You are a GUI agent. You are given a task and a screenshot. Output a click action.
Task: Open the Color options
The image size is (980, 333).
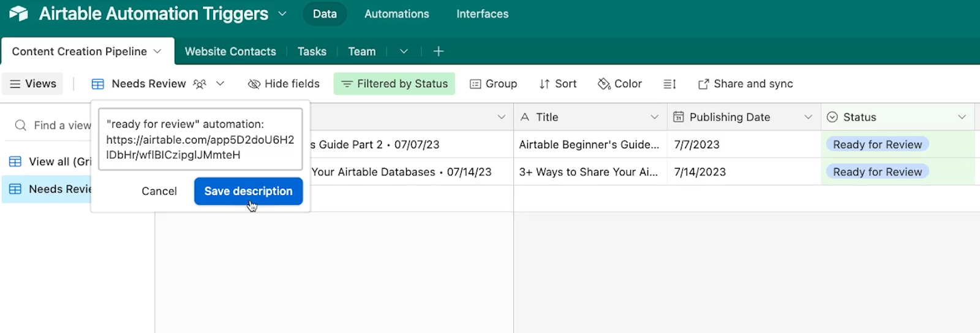pos(620,84)
